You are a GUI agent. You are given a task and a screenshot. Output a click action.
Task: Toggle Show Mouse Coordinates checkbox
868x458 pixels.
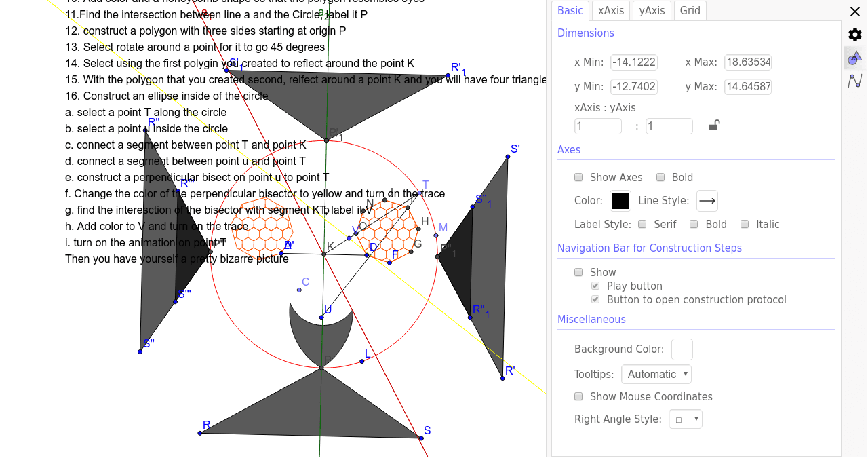(578, 396)
